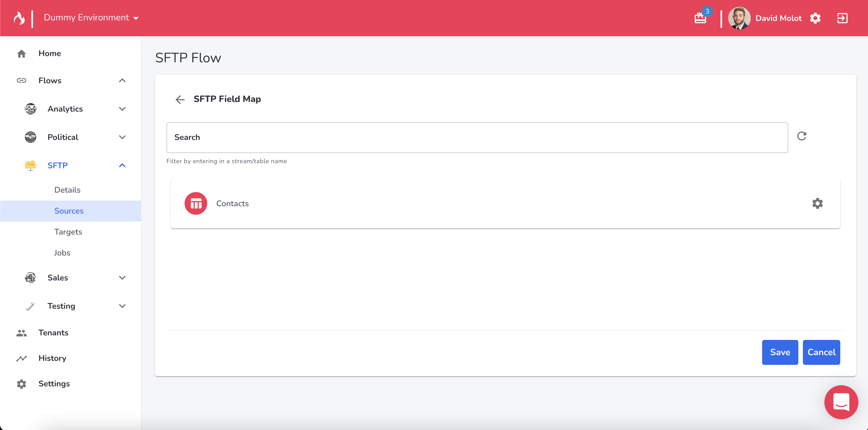
Task: Open the chat support bubble
Action: (x=841, y=402)
